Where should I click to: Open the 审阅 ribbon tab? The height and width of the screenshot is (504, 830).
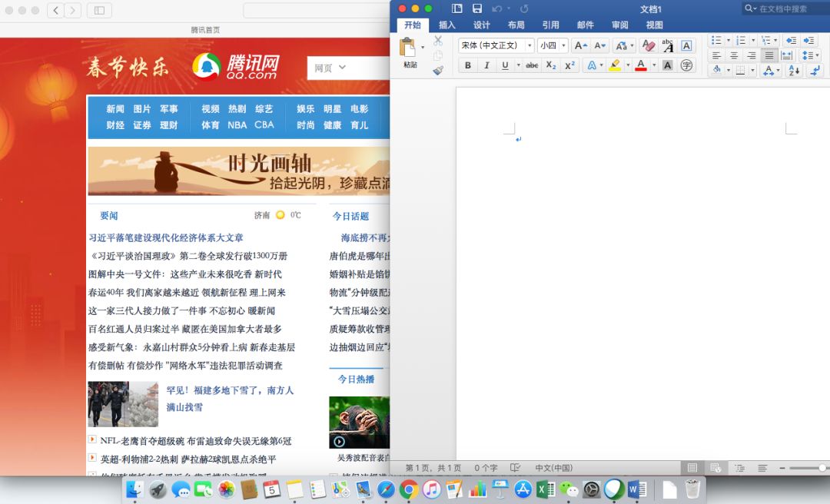pyautogui.click(x=619, y=25)
